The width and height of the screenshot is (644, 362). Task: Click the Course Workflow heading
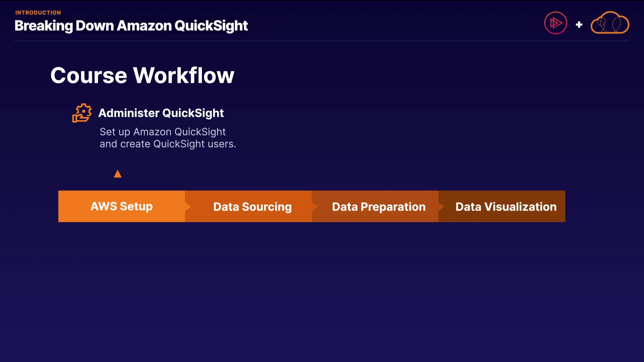coord(142,75)
